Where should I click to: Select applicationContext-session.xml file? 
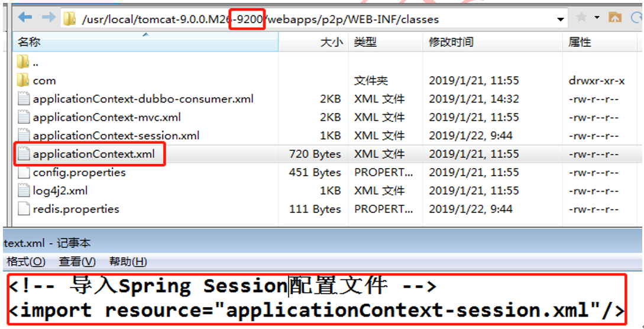coord(116,136)
